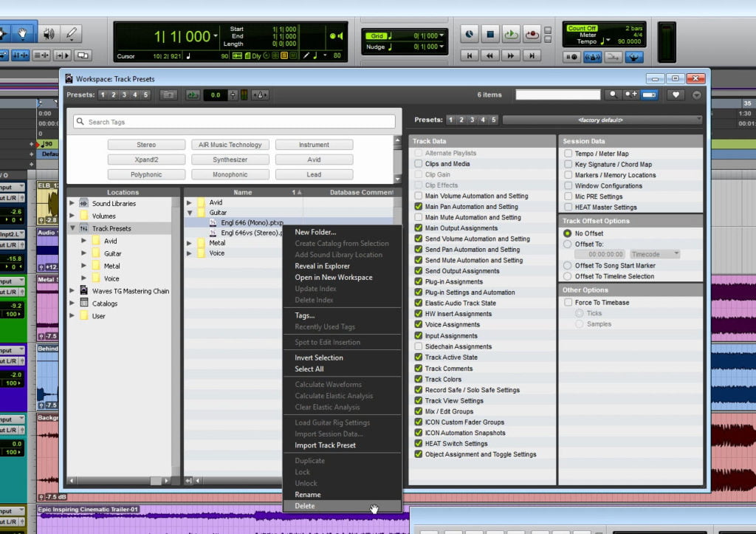The image size is (756, 534).
Task: Click the Search Tags field
Action: click(234, 122)
